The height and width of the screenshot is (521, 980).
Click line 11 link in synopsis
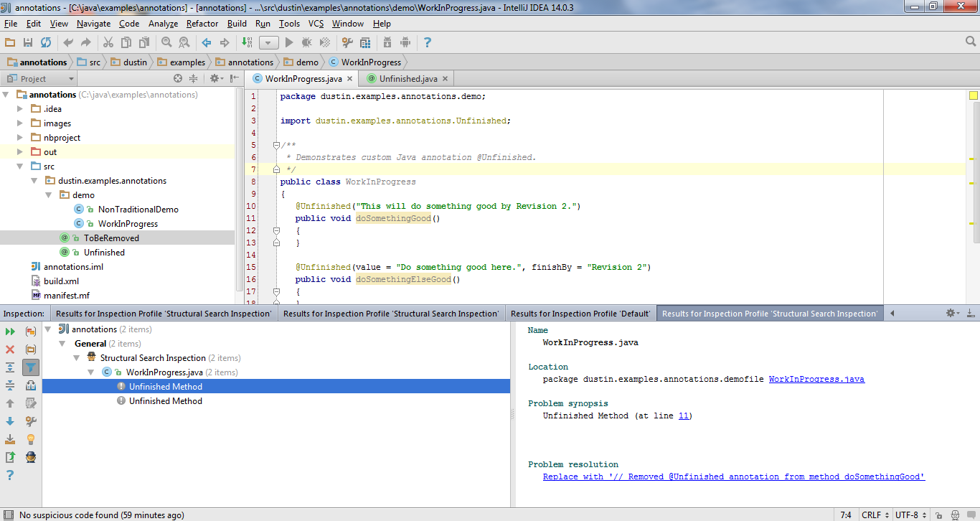pos(684,416)
